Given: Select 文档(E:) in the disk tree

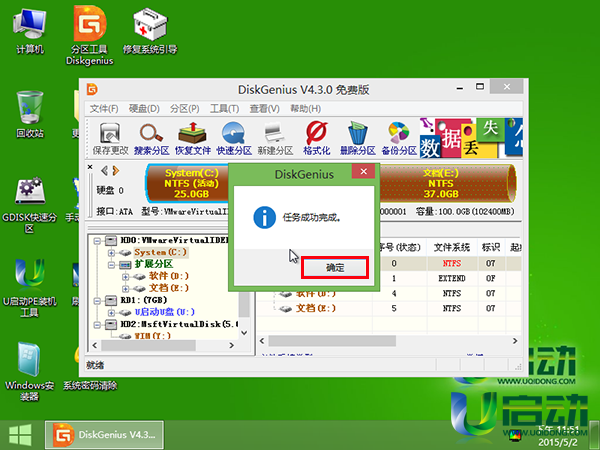Looking at the screenshot, I should (168, 288).
